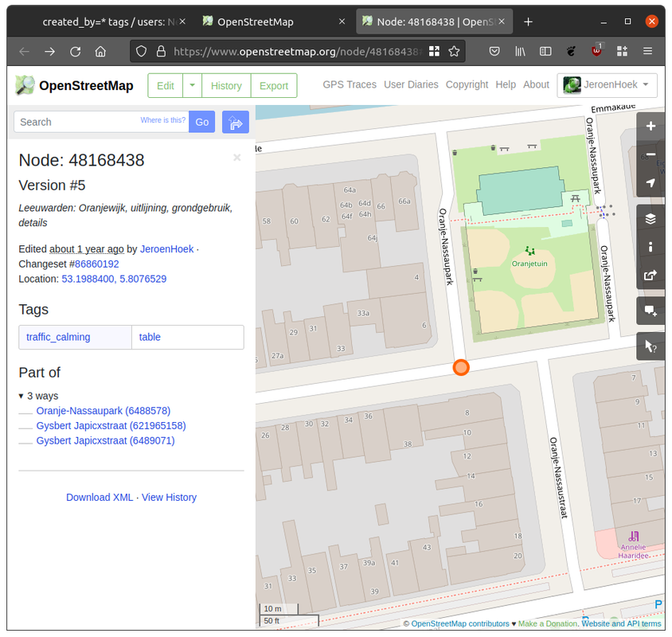672x637 pixels.
Task: Close the OpenStreetMap tab
Action: tap(342, 21)
